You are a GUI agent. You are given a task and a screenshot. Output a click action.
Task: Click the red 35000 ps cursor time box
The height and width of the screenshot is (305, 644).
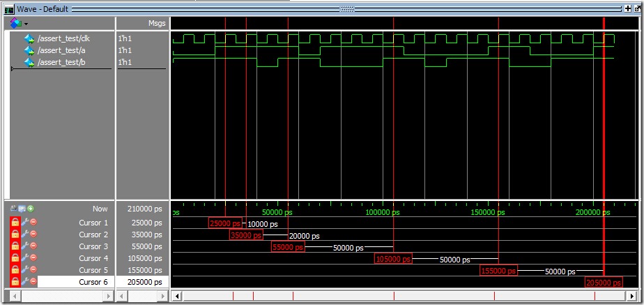tap(246, 235)
